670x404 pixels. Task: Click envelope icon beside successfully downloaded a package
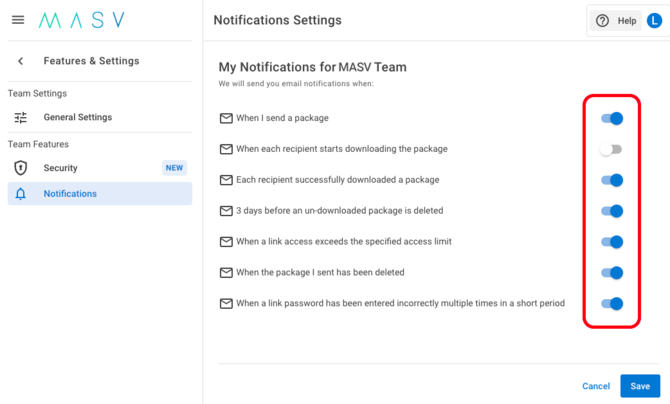click(x=226, y=180)
